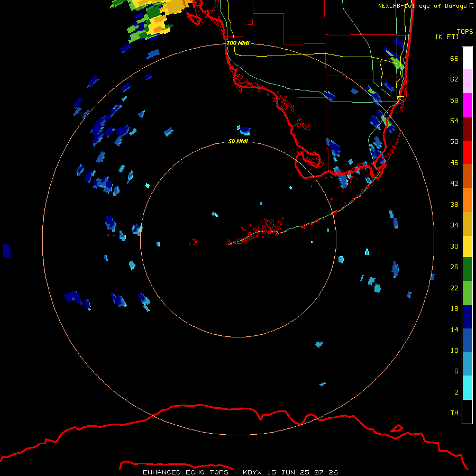476x476 pixels.
Task: Click the "100 NMI" range ring label
Action: point(238,43)
